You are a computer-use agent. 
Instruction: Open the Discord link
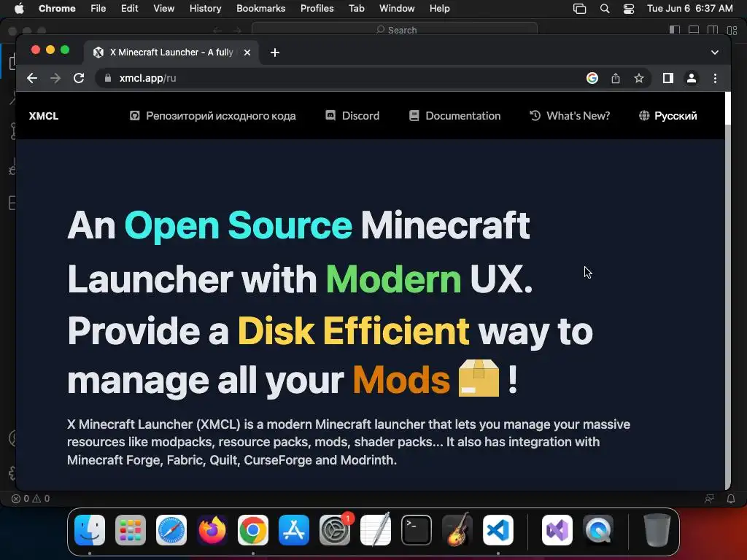click(x=352, y=116)
